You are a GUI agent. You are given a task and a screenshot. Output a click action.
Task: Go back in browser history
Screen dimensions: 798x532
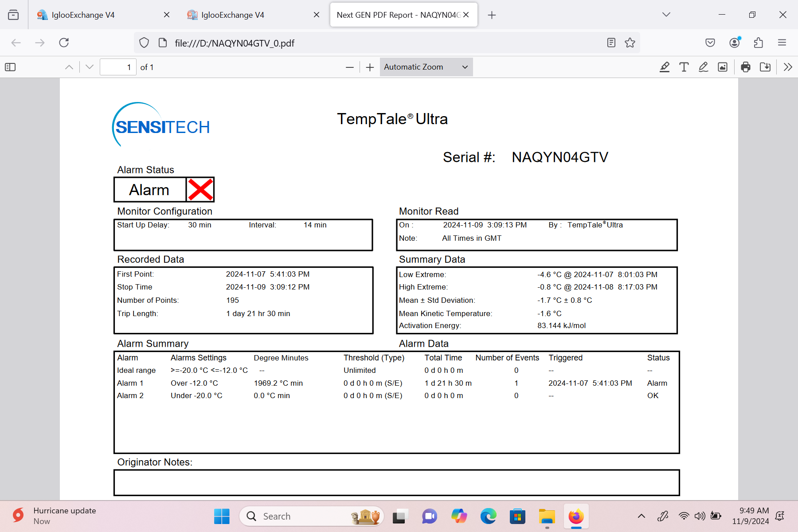pyautogui.click(x=16, y=43)
